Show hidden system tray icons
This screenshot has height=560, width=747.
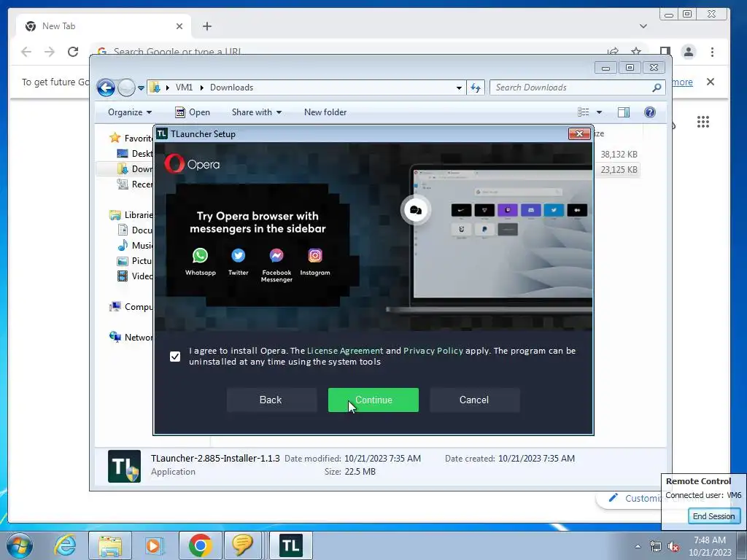[638, 546]
